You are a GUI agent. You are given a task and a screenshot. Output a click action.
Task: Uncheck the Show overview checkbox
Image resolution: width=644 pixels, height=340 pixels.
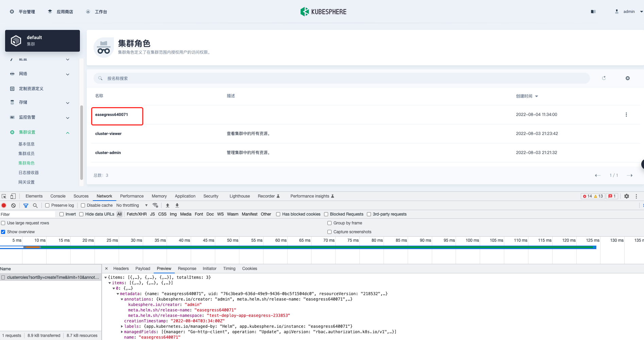3,232
